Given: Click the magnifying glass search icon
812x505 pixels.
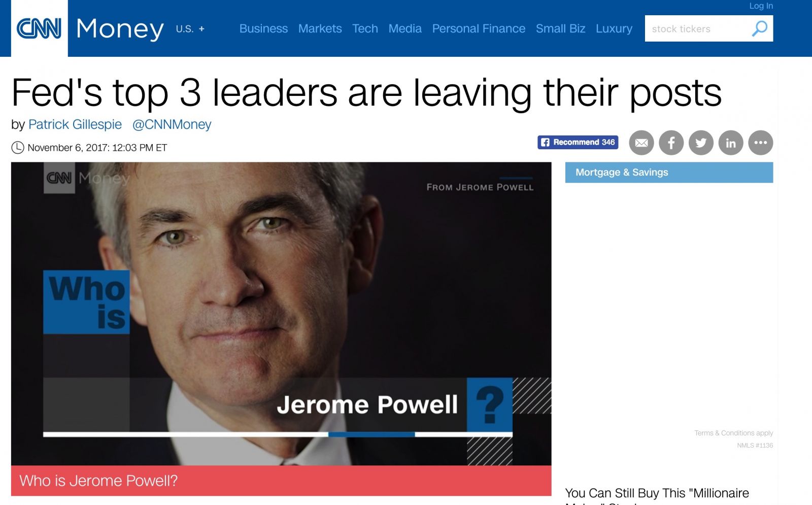Looking at the screenshot, I should (x=759, y=28).
